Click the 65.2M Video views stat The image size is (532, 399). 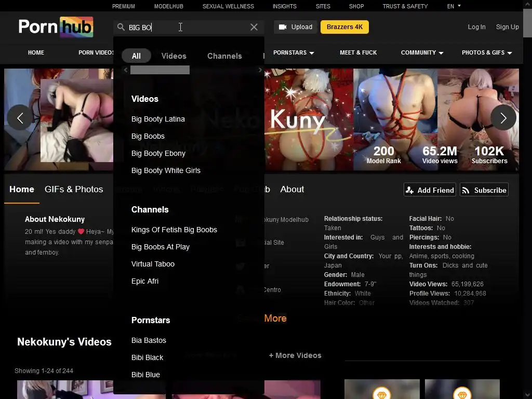pyautogui.click(x=440, y=155)
